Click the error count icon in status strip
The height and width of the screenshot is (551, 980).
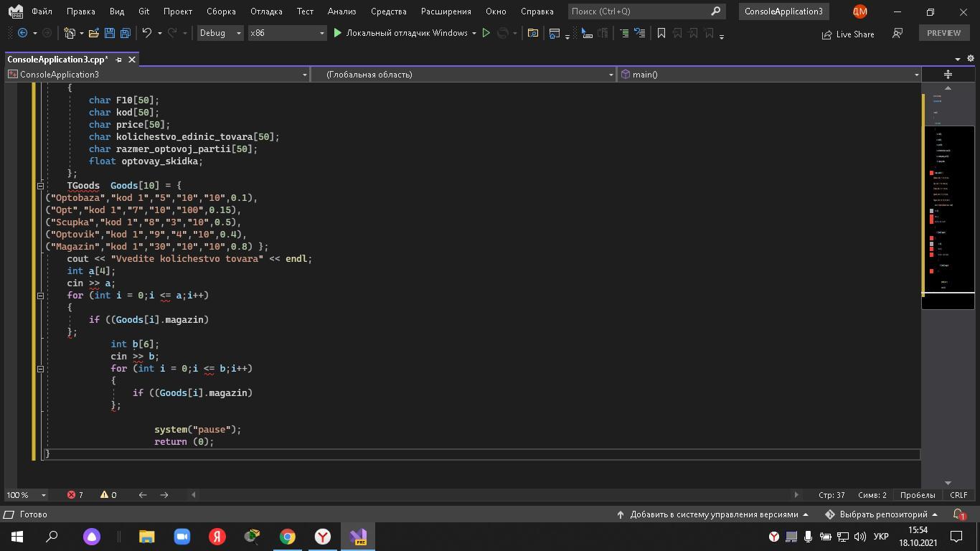[72, 494]
